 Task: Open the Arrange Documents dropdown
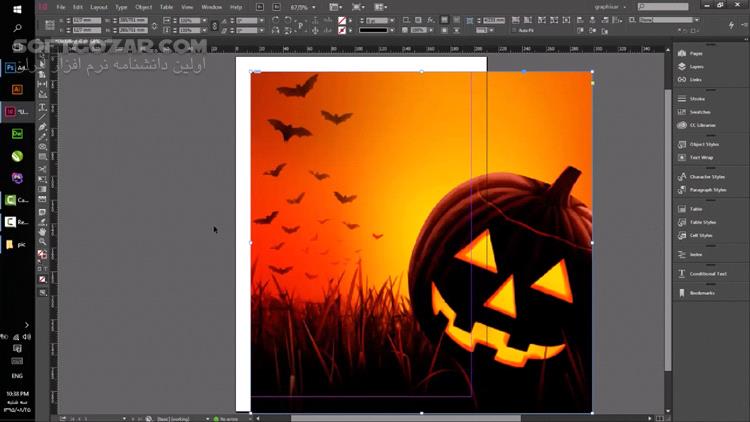point(381,7)
